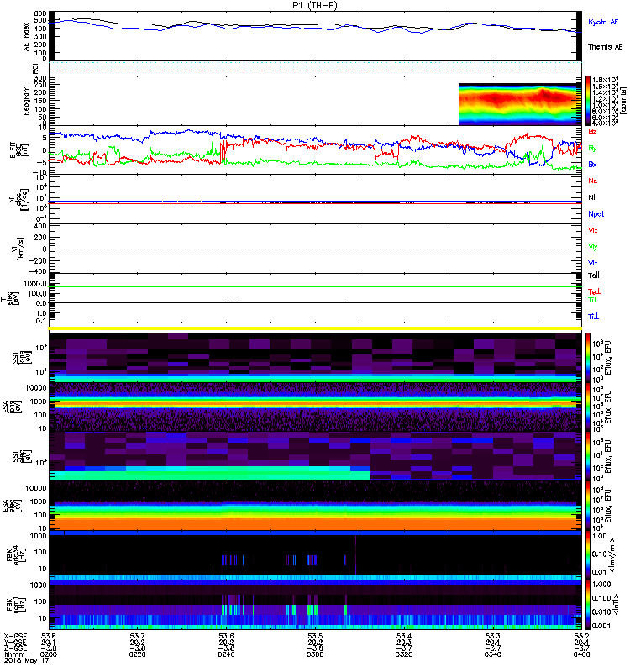Click the '1.8×10⁴' keogram color bar maximum
Viewport: 630px width, 672px height.
coord(605,80)
